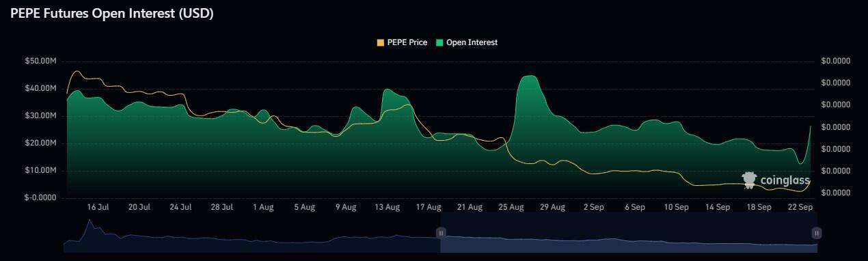Click the green Open Interest legend swatch
Image resolution: width=868 pixels, height=261 pixels.
coord(439,42)
